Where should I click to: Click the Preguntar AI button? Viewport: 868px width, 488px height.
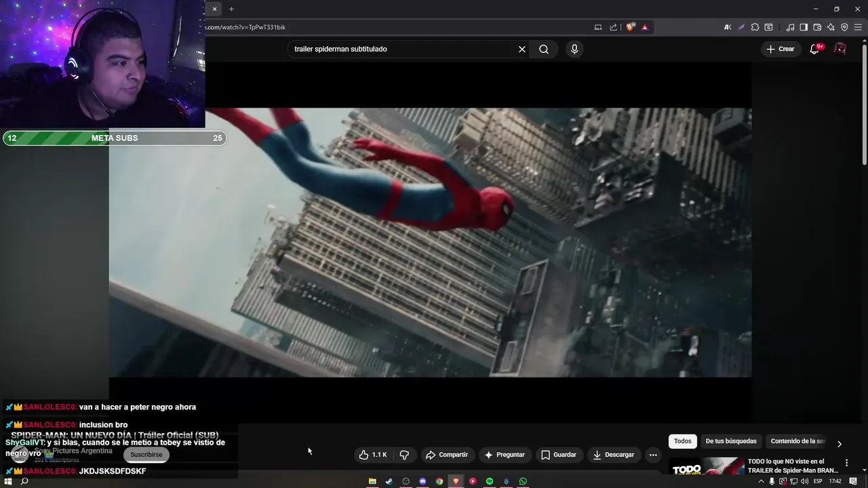tap(505, 455)
